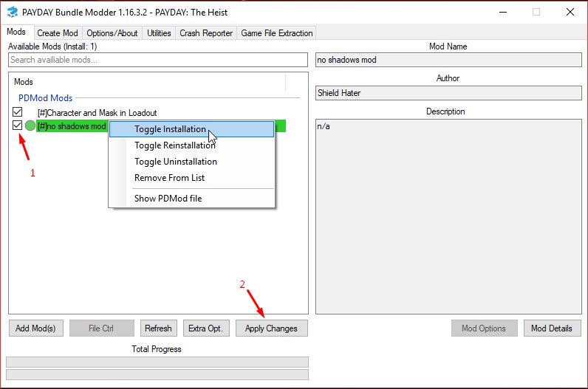
Task: Click the green status dot beside no shadows mod
Action: click(x=30, y=126)
